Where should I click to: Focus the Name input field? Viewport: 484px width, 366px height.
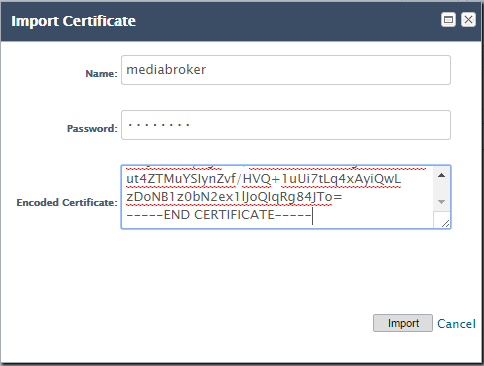286,70
